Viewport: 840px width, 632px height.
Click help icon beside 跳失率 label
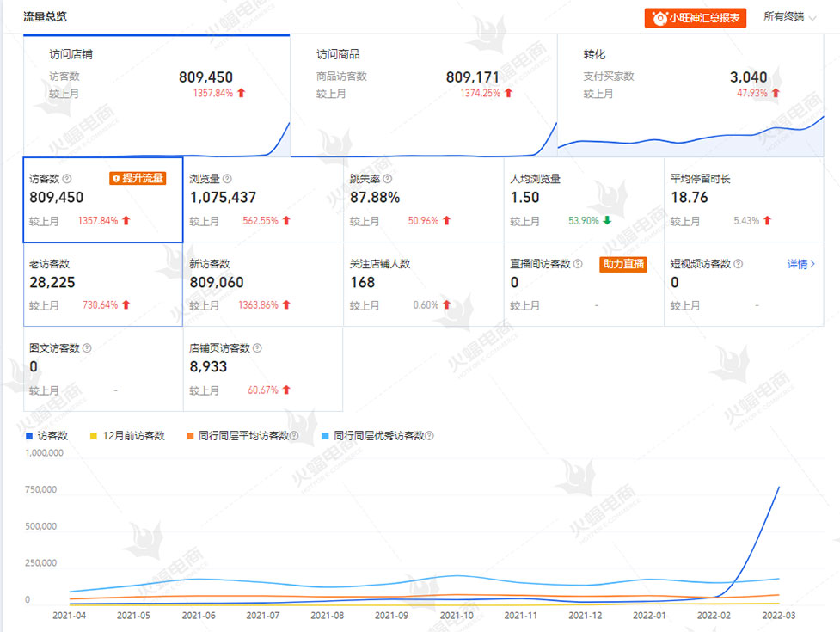388,179
